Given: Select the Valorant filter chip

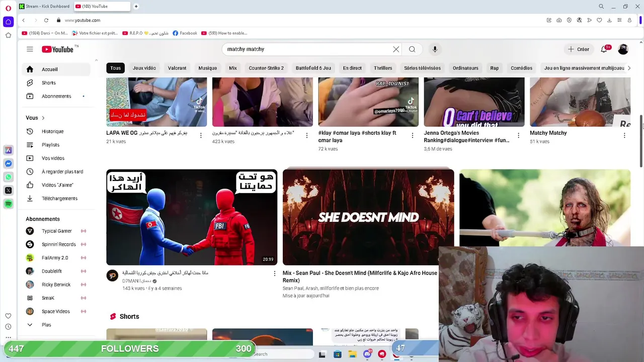Looking at the screenshot, I should (x=177, y=68).
